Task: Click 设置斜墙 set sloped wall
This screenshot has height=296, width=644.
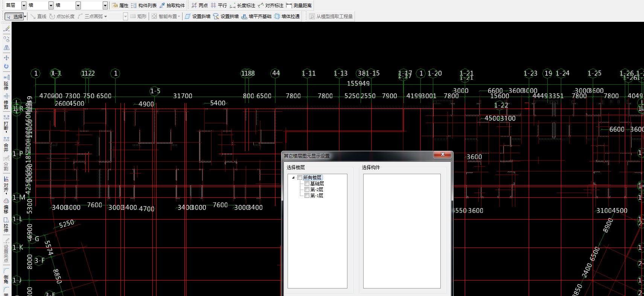Action: 198,16
